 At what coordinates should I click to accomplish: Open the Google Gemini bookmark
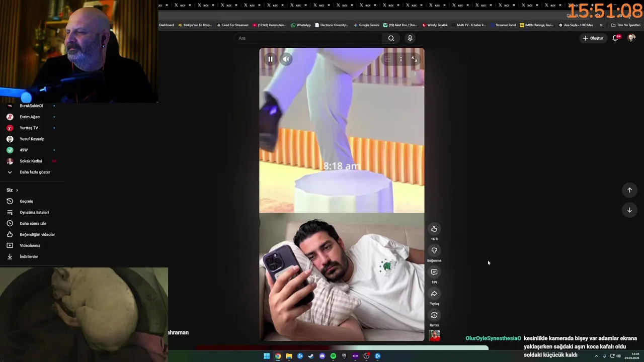click(x=366, y=25)
